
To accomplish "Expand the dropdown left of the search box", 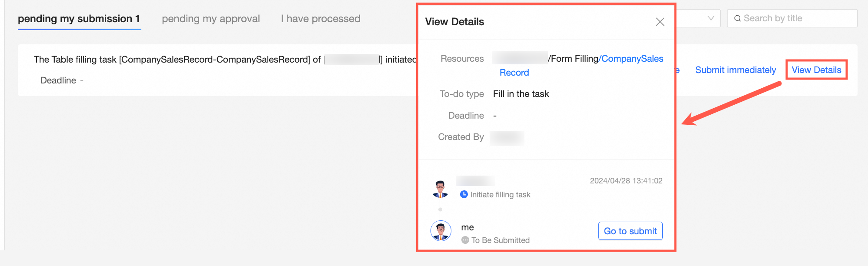I will pos(711,18).
